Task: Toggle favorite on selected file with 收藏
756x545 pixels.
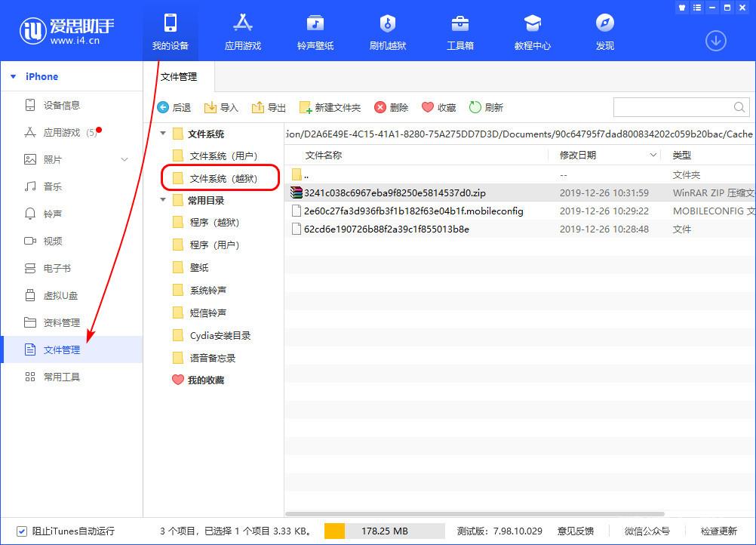Action: point(438,107)
